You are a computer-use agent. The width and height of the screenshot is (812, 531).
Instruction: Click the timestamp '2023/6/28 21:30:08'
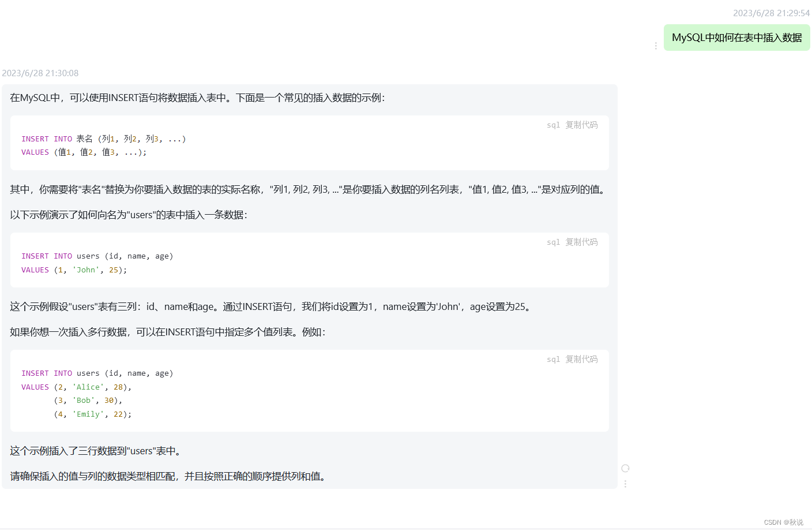click(x=41, y=73)
